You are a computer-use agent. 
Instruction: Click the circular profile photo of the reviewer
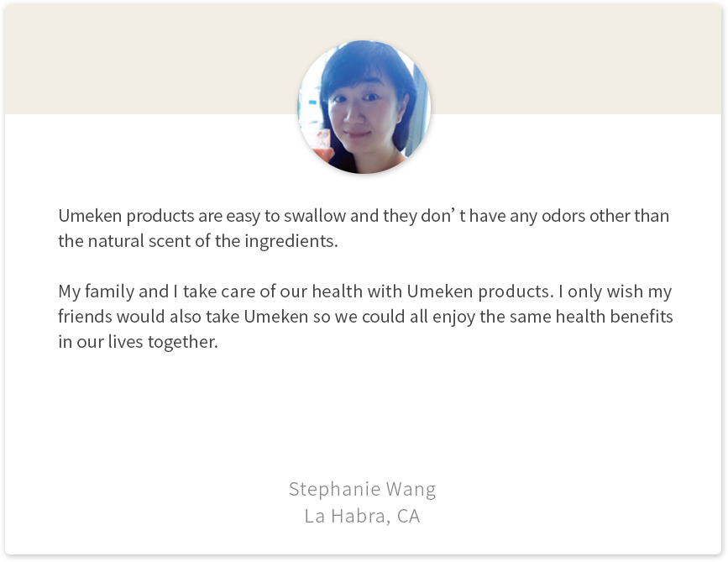(364, 108)
